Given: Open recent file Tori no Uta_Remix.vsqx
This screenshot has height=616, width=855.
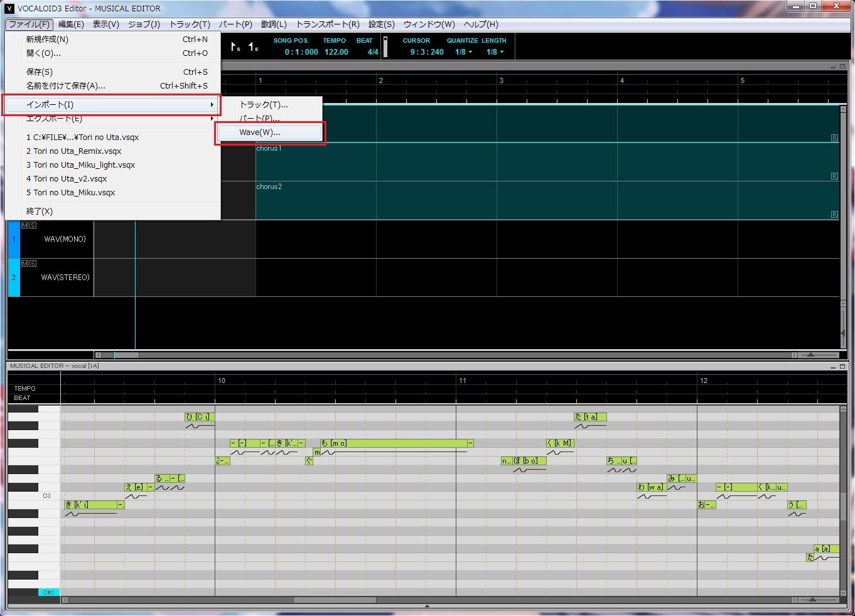Looking at the screenshot, I should (x=112, y=151).
